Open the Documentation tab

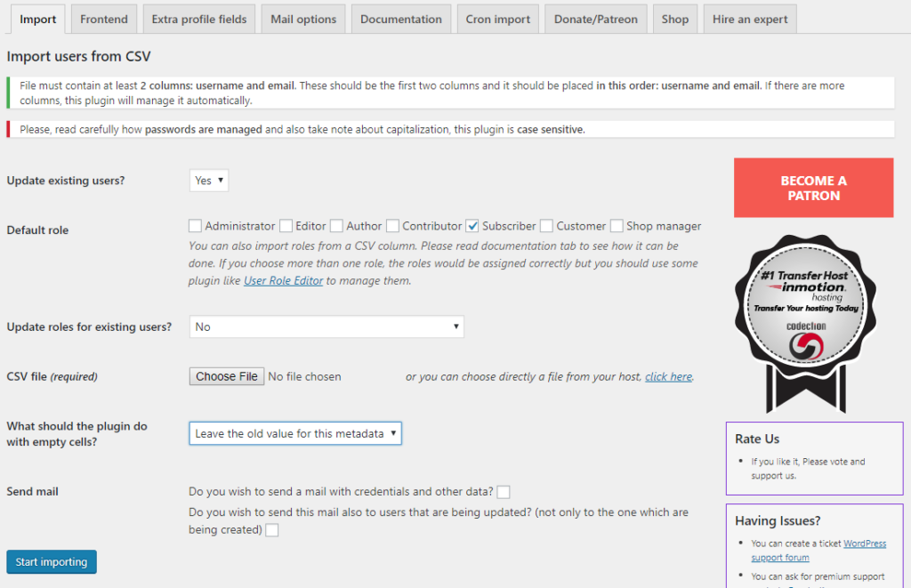click(x=401, y=20)
